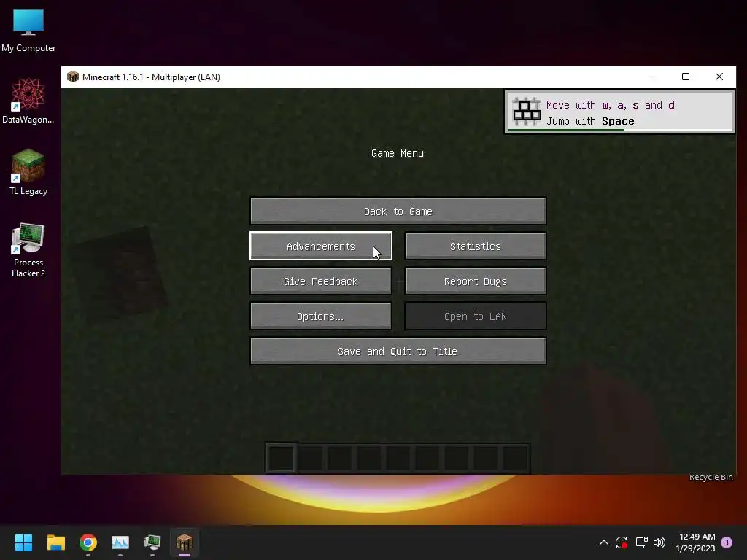Screen dimensions: 747x560
Task: Open the clock showing 12:49 AM
Action: 695,542
